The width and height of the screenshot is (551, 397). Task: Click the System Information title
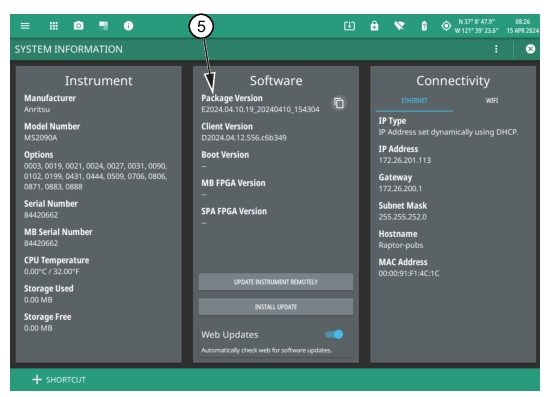coord(69,49)
